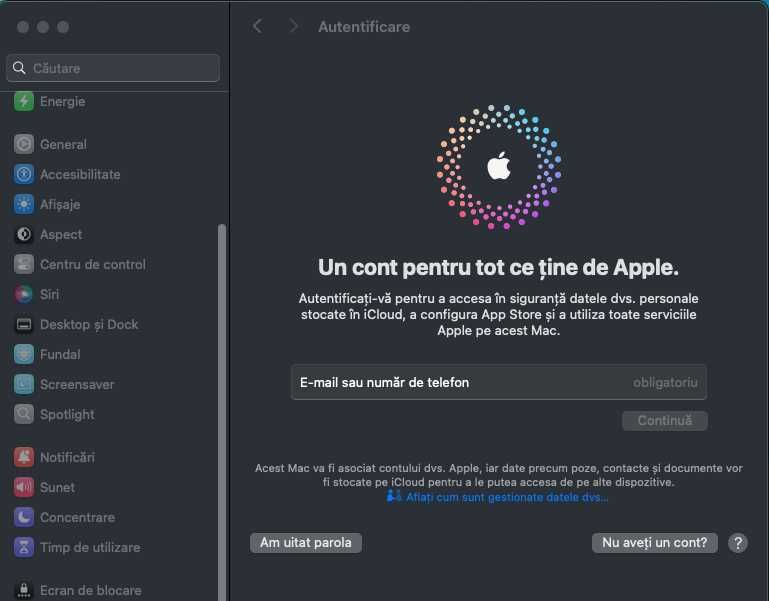Click the Siri label
769x601 pixels.
click(50, 294)
